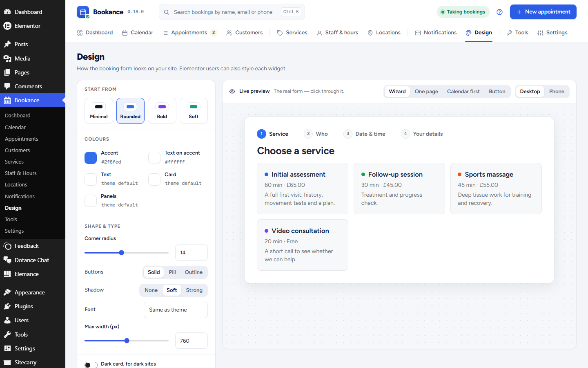Toggle the dark card switch
Image resolution: width=588 pixels, height=368 pixels.
(91, 365)
